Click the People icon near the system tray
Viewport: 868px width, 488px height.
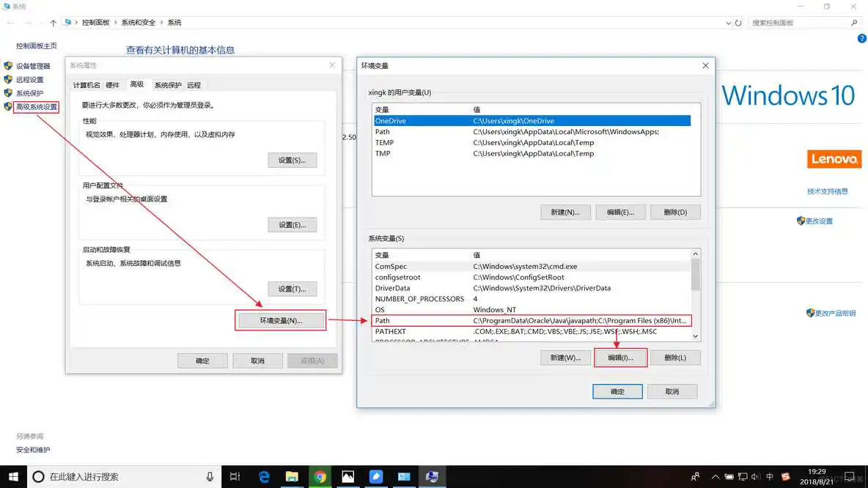click(x=696, y=476)
